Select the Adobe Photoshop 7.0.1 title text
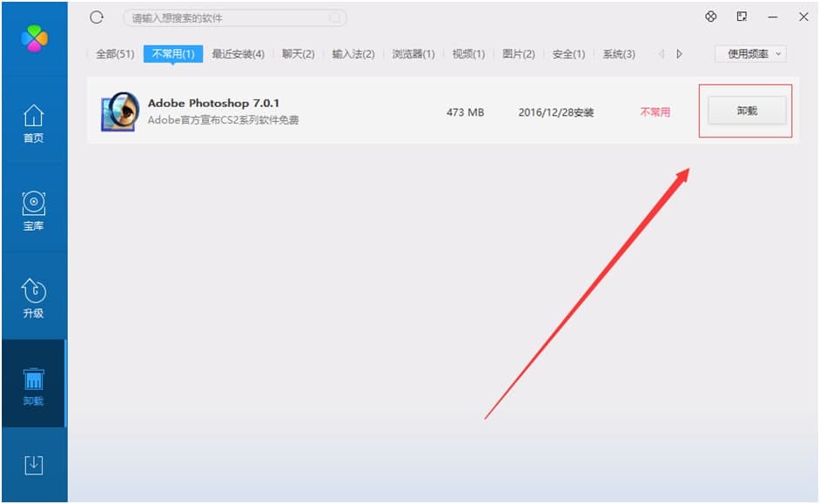 tap(213, 103)
